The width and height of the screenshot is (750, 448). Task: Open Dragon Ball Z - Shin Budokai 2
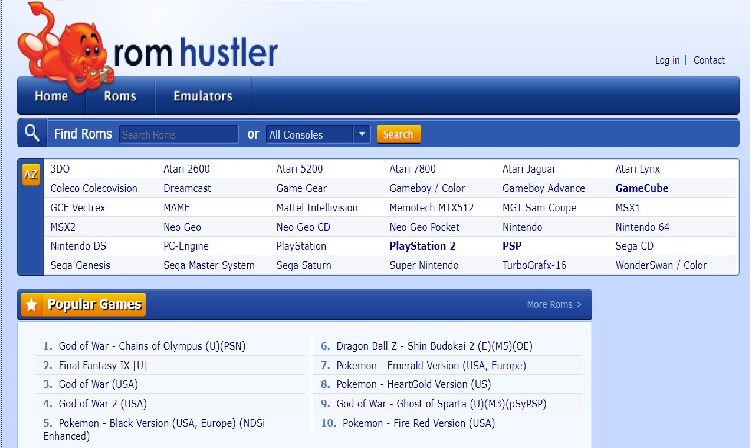(434, 346)
